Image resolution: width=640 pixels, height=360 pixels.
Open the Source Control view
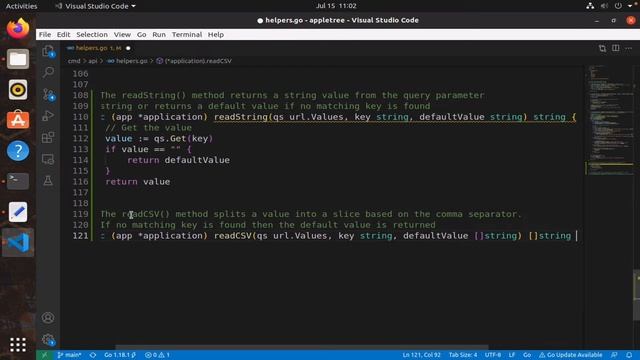(x=48, y=95)
